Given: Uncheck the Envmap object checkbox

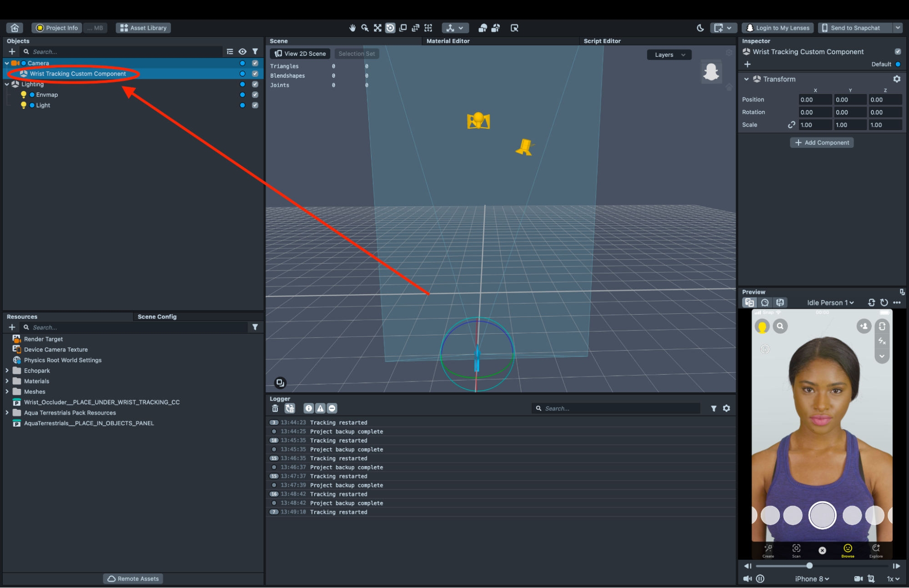Looking at the screenshot, I should 255,95.
